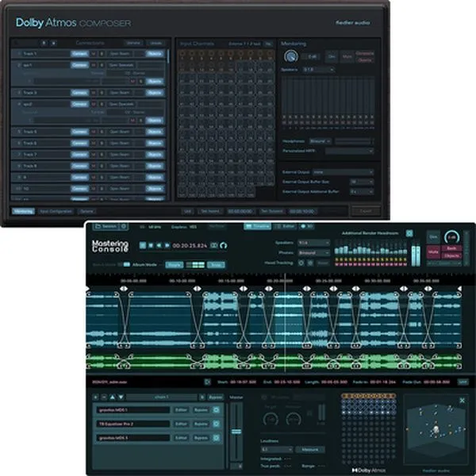
Task: Click the X icon next to chain name field
Action: (x=202, y=397)
